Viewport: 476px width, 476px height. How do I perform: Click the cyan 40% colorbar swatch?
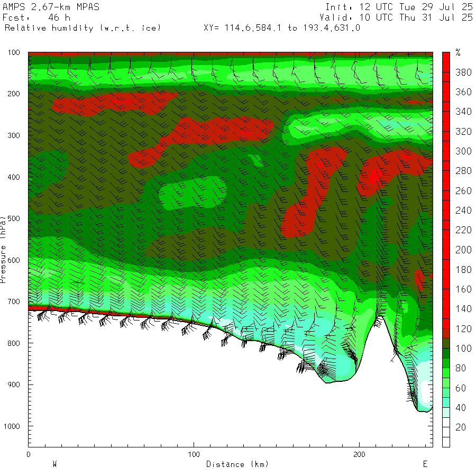pyautogui.click(x=446, y=403)
